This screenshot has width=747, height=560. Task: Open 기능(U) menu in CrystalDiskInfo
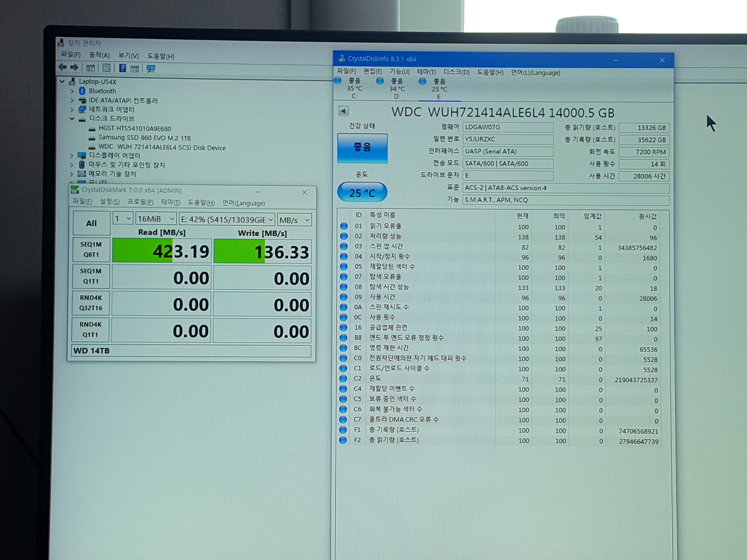pos(400,72)
